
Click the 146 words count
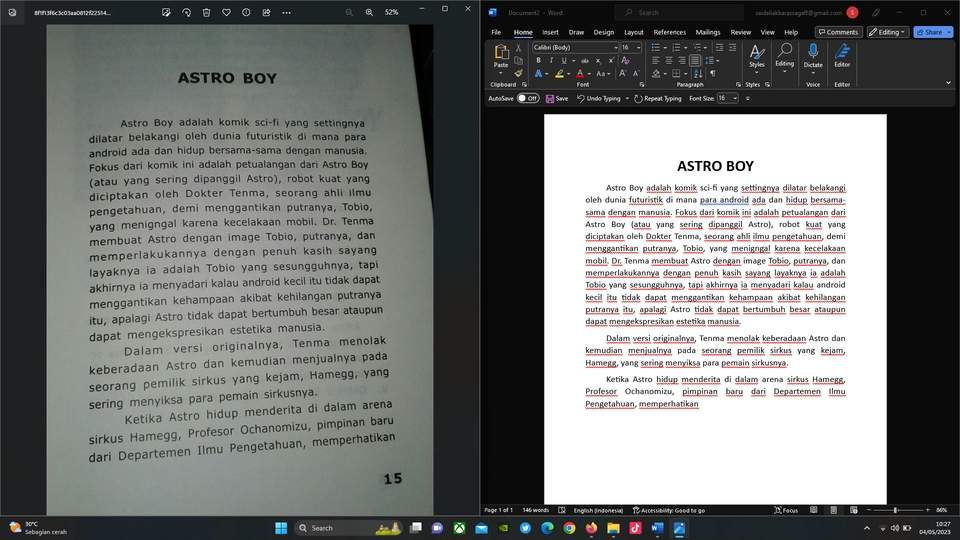pos(535,510)
